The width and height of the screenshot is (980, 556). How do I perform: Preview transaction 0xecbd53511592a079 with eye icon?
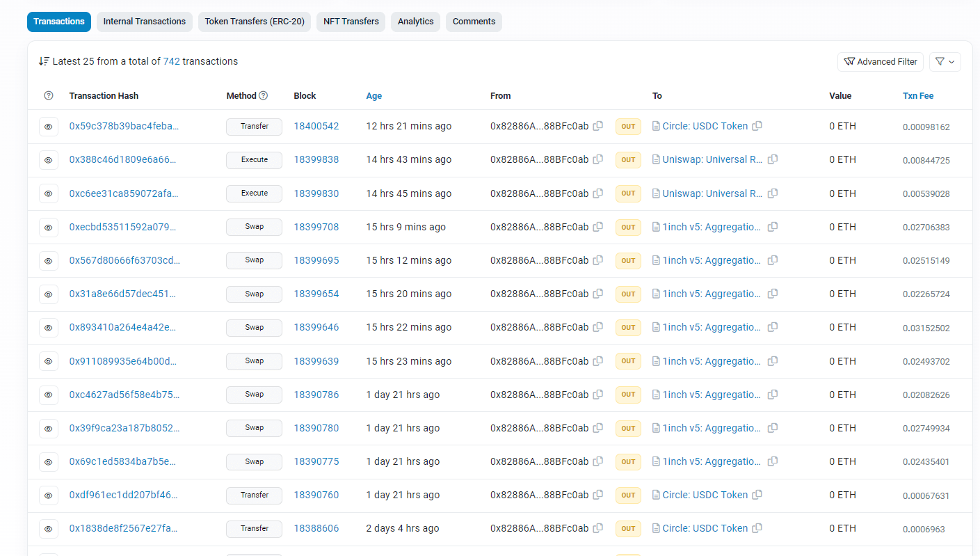49,228
